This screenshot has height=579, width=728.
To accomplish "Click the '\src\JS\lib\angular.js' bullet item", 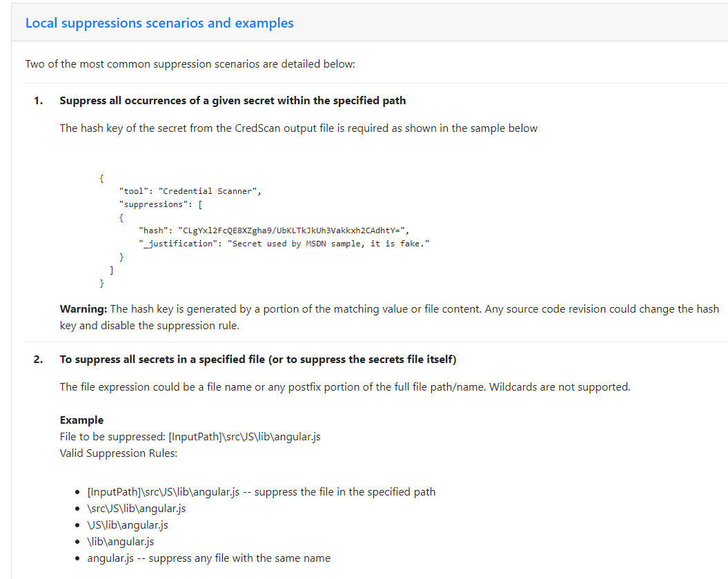I will click(x=136, y=509).
